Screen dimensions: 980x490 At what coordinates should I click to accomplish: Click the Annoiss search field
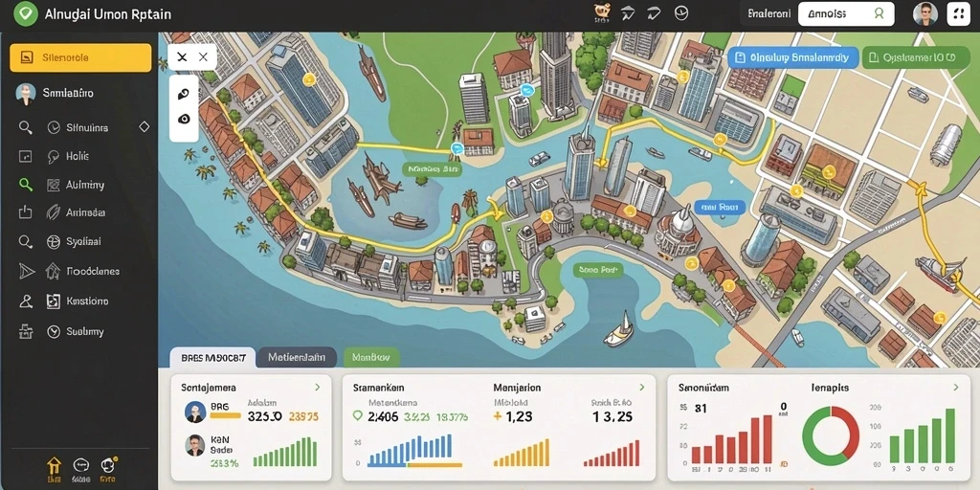tap(846, 13)
